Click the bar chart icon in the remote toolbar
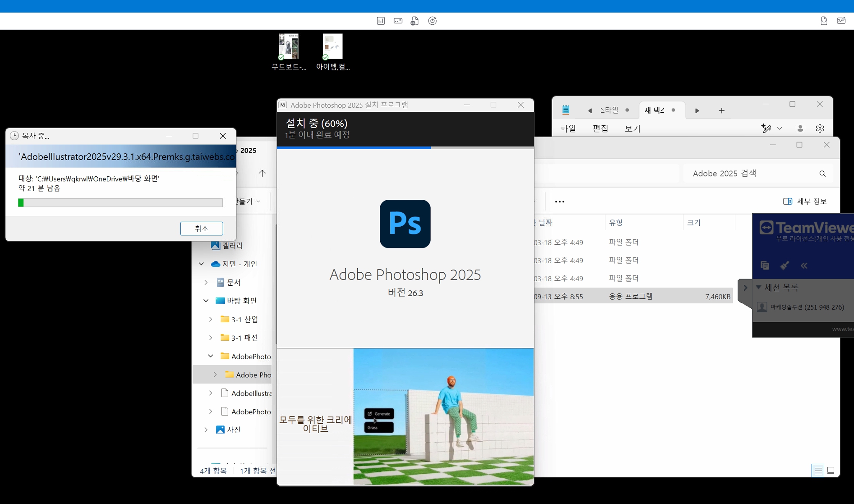The image size is (854, 504). coord(381,21)
